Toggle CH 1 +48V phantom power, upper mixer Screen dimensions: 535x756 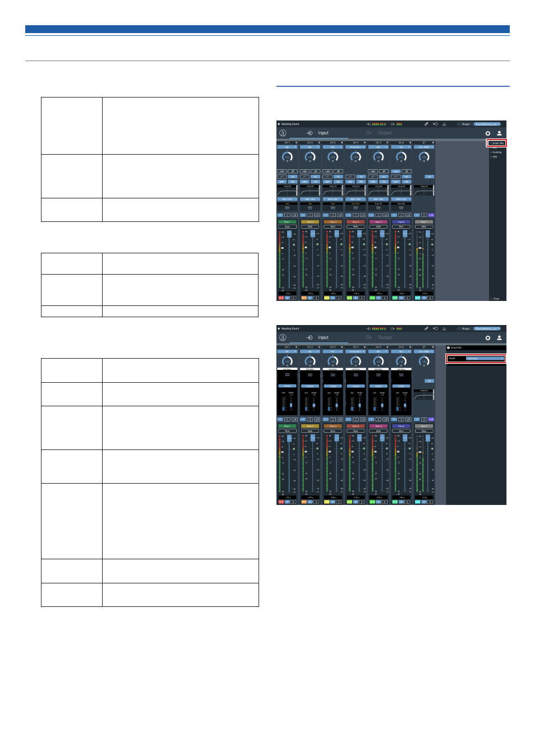[282, 171]
